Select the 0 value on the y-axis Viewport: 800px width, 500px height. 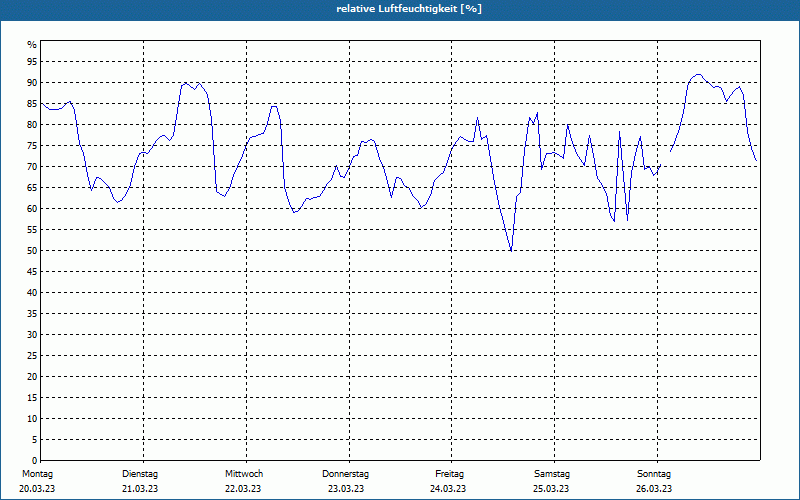click(35, 461)
